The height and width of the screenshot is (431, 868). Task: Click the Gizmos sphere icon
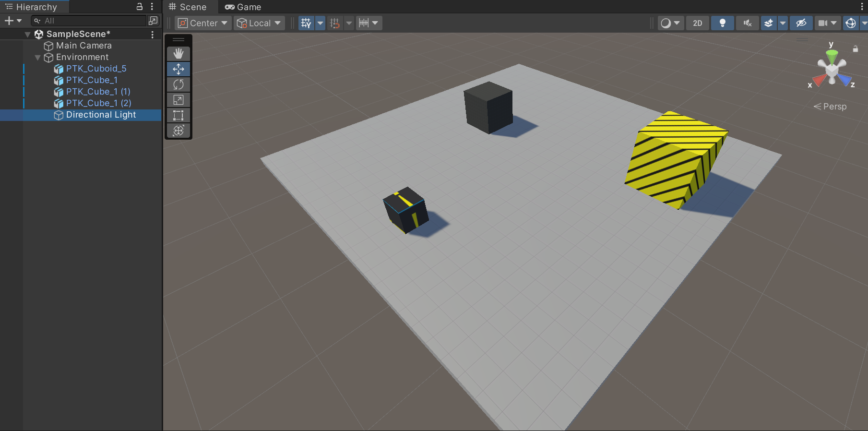[x=851, y=23]
